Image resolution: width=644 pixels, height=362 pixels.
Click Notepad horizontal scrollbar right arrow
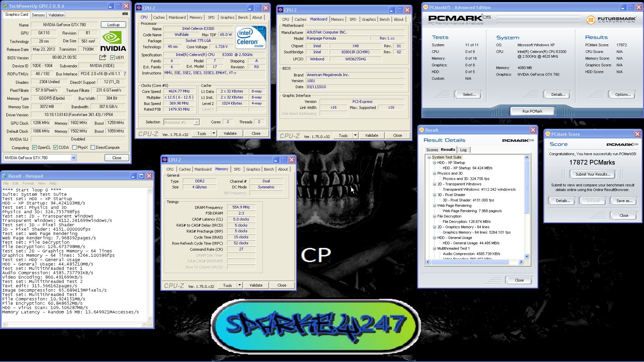[x=144, y=324]
